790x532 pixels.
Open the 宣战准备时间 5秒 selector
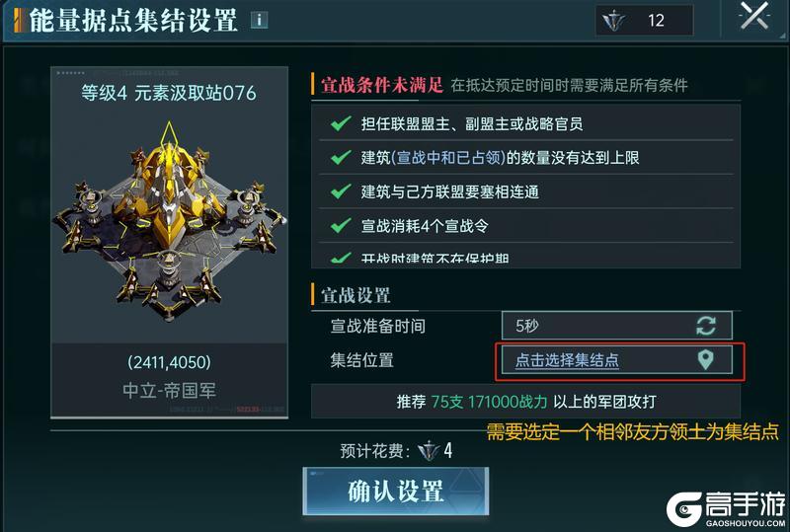(616, 326)
